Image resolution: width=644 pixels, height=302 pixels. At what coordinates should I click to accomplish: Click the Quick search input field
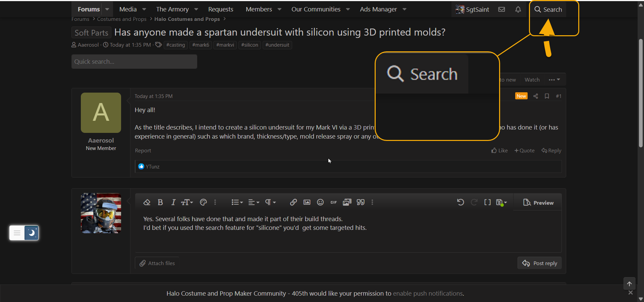click(x=134, y=62)
